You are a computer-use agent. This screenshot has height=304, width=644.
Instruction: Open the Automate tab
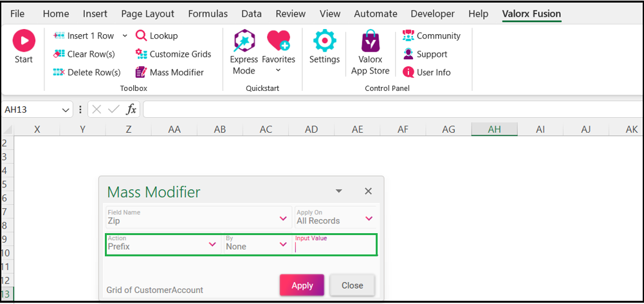[x=375, y=14]
